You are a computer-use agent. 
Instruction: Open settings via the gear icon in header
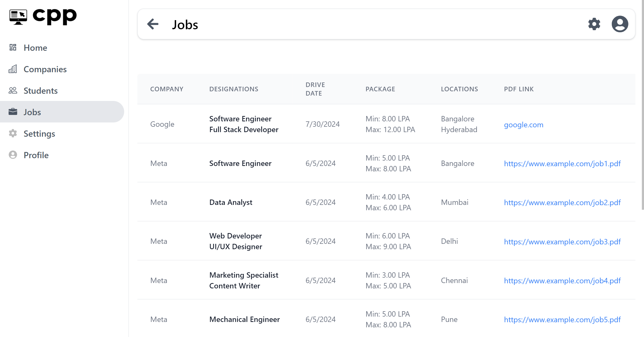[x=594, y=24]
